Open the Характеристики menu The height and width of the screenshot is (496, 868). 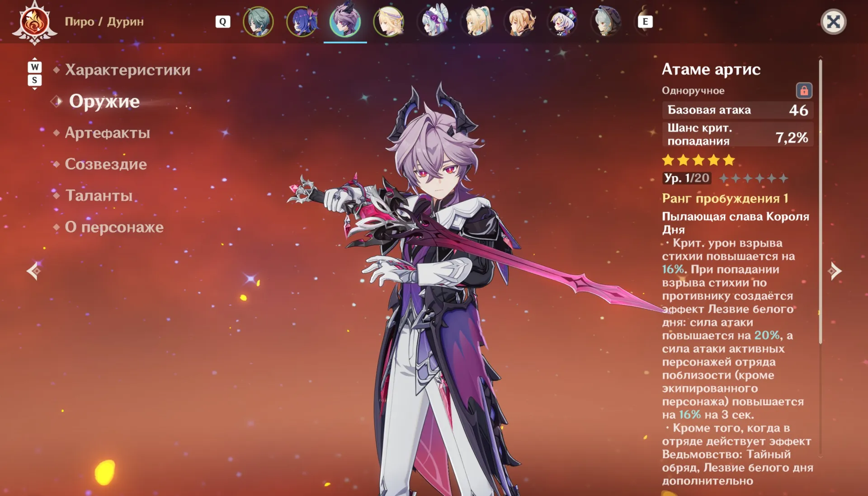[x=127, y=70]
